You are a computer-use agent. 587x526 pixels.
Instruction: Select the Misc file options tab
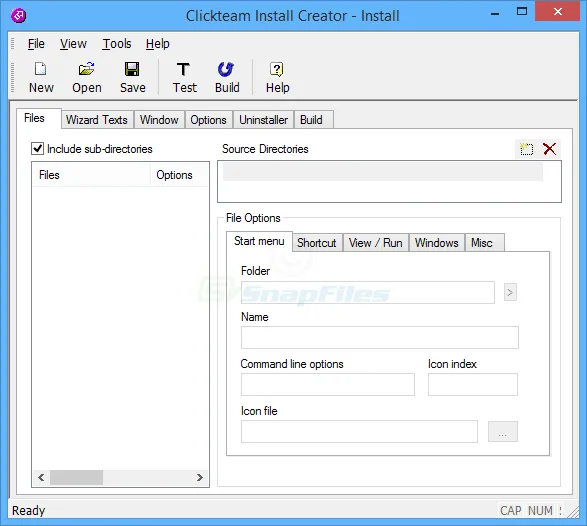pyautogui.click(x=484, y=243)
